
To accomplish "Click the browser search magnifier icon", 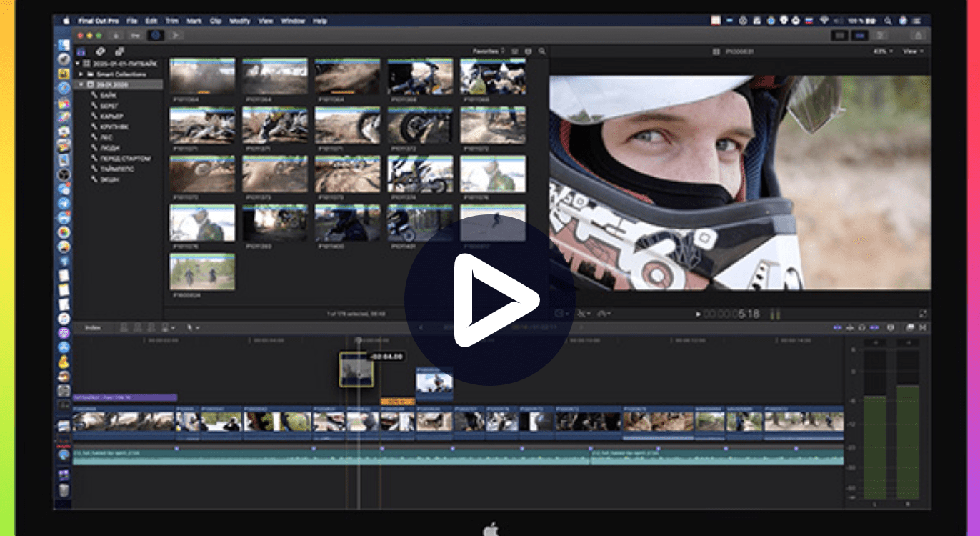I will [542, 51].
